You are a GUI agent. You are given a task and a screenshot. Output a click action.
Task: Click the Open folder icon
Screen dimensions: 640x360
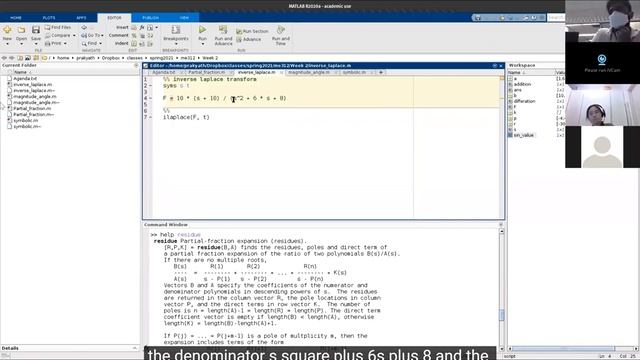click(21, 30)
